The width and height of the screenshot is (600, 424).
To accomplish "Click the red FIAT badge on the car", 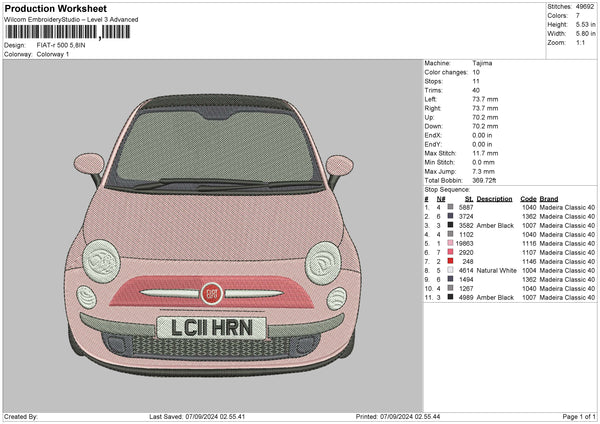I will [x=211, y=292].
